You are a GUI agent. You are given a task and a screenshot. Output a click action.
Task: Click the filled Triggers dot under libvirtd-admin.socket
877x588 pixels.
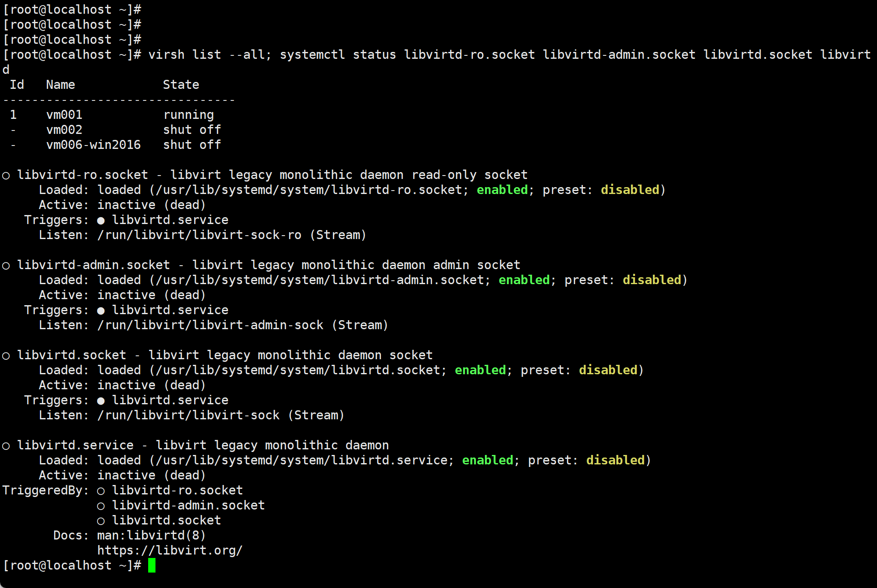(x=101, y=311)
